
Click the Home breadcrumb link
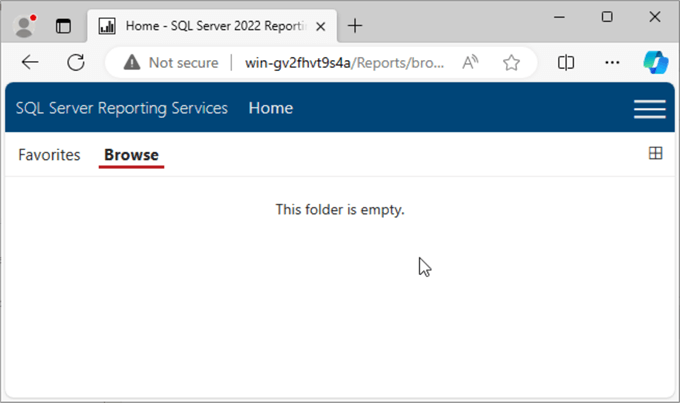tap(271, 108)
